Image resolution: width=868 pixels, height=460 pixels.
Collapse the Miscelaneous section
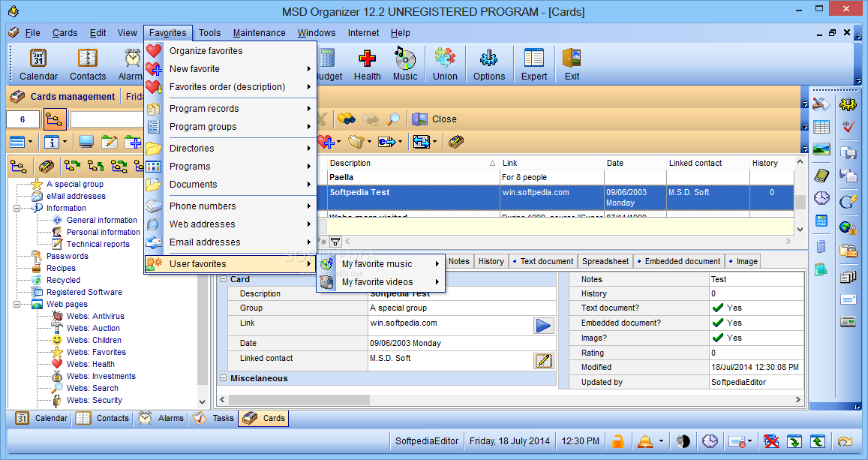pos(224,379)
